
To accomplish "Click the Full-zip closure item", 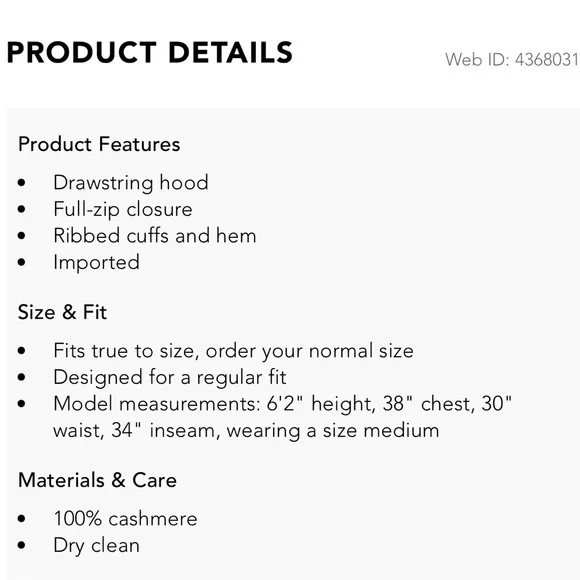I will pyautogui.click(x=123, y=210).
